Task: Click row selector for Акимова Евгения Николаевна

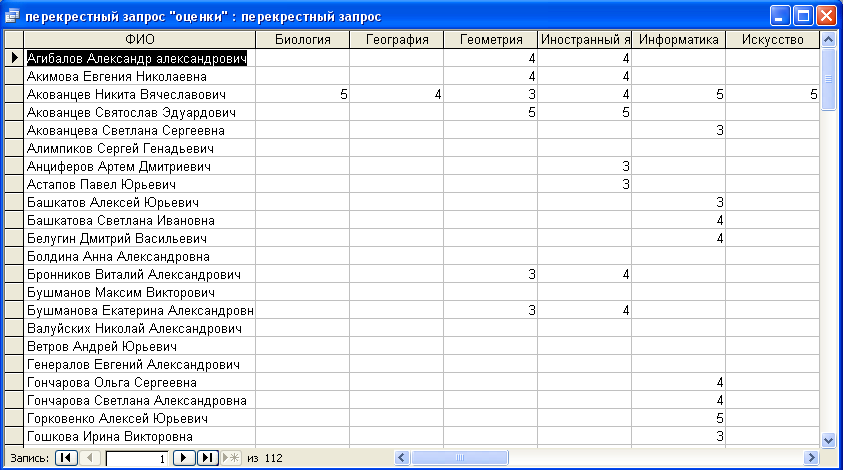Action: coord(14,76)
